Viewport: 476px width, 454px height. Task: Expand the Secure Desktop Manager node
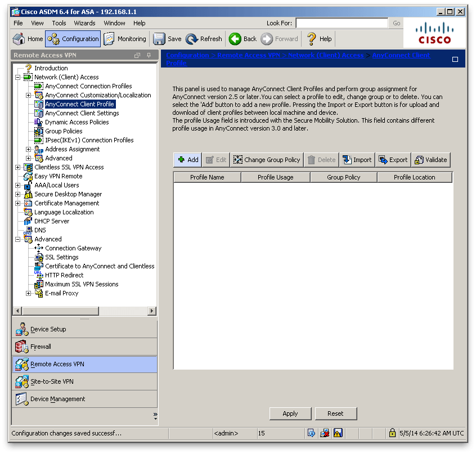[x=18, y=194]
